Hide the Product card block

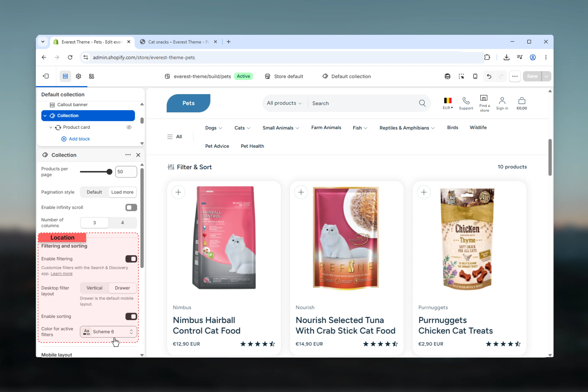click(x=129, y=127)
